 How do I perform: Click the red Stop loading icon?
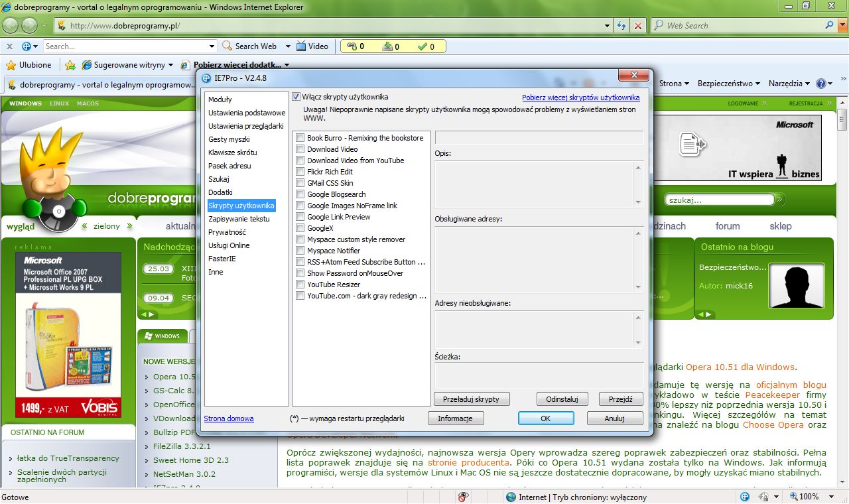point(637,26)
